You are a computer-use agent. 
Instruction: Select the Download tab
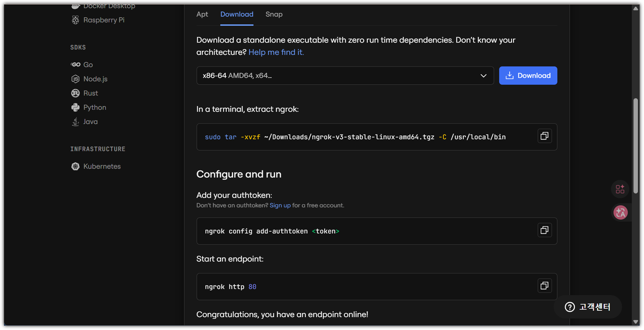(x=237, y=14)
